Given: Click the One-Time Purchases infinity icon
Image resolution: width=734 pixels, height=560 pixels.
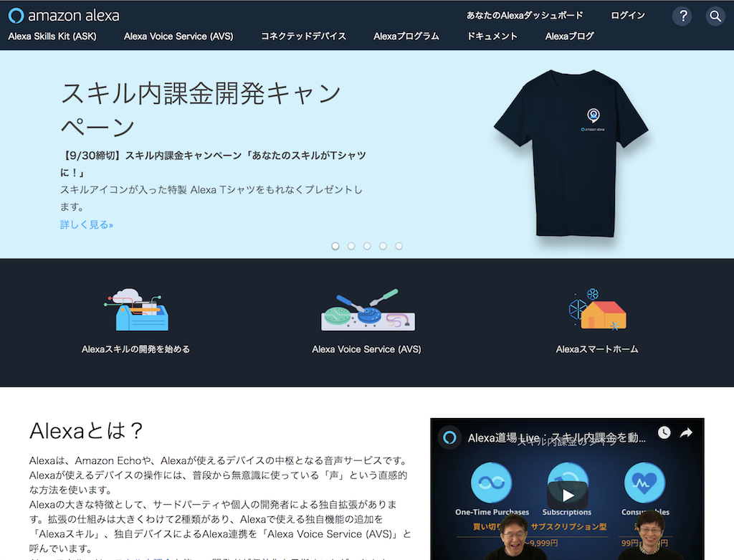Looking at the screenshot, I should (x=491, y=483).
